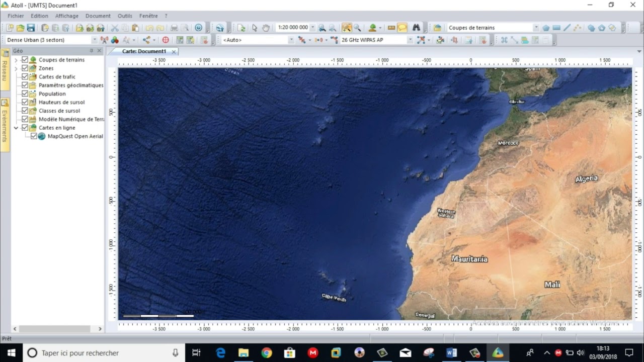Screen dimensions: 644x362
Task: Switch to the Réseau side tab
Action: point(5,70)
